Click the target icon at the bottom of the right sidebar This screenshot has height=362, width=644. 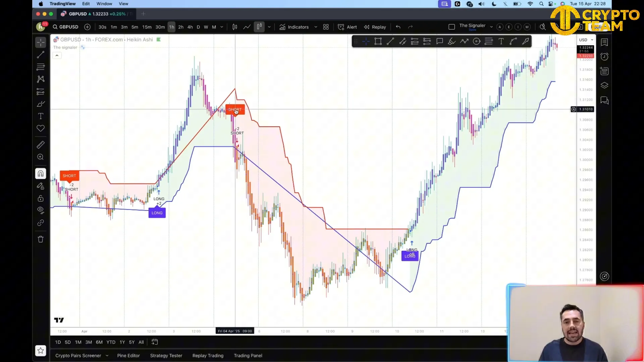point(604,277)
